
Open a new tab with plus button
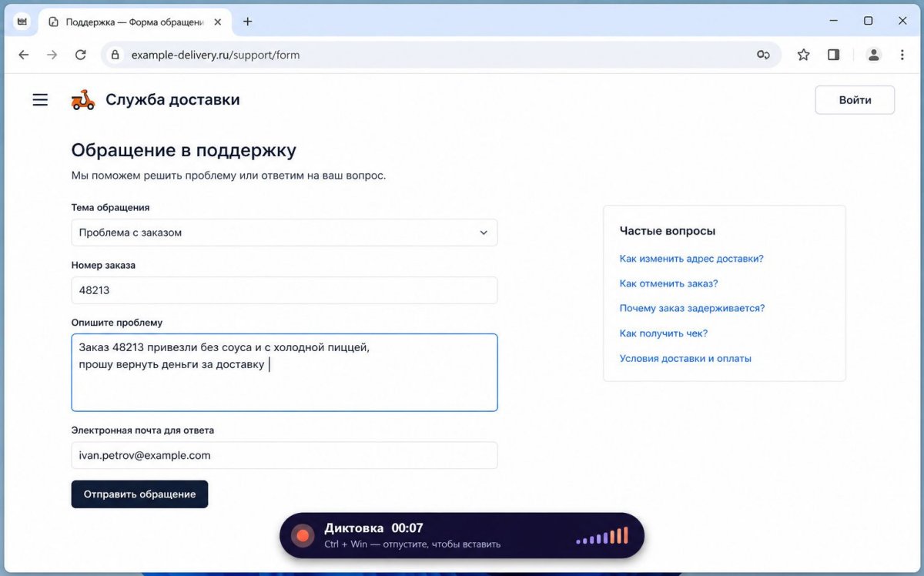pos(247,22)
